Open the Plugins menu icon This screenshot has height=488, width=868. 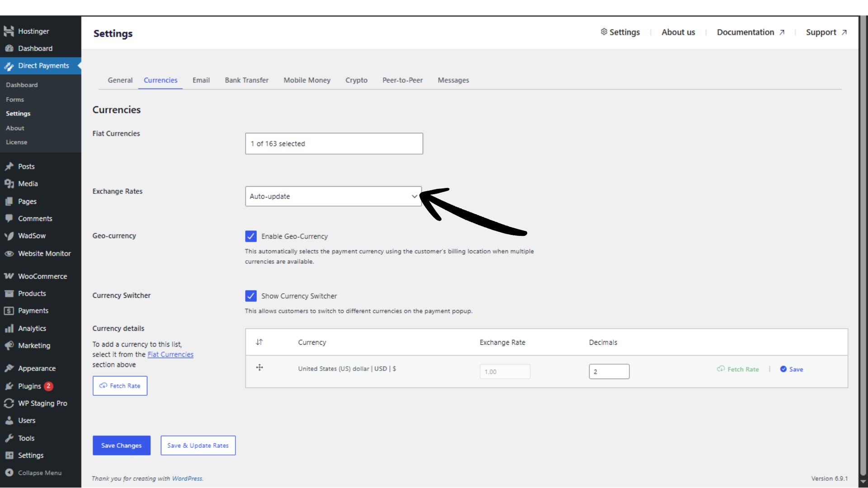pos(9,386)
